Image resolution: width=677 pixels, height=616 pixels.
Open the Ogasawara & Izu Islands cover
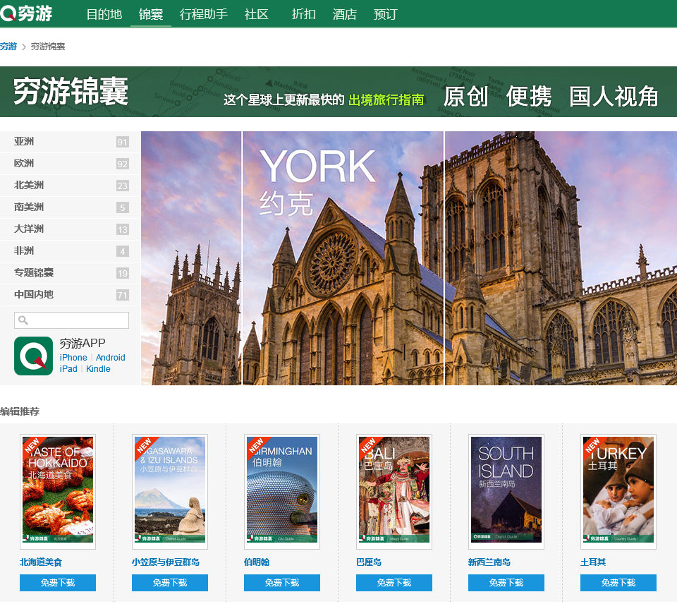click(170, 491)
